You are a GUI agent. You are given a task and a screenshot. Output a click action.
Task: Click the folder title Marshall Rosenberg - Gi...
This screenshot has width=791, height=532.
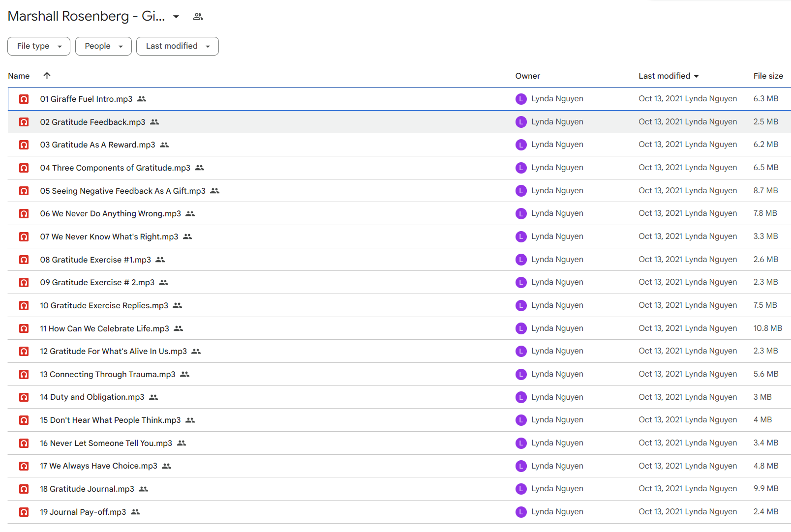point(87,16)
